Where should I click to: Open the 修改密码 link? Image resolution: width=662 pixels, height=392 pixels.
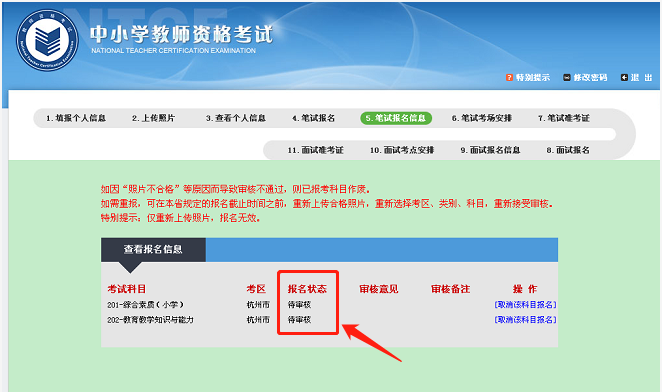pyautogui.click(x=590, y=77)
